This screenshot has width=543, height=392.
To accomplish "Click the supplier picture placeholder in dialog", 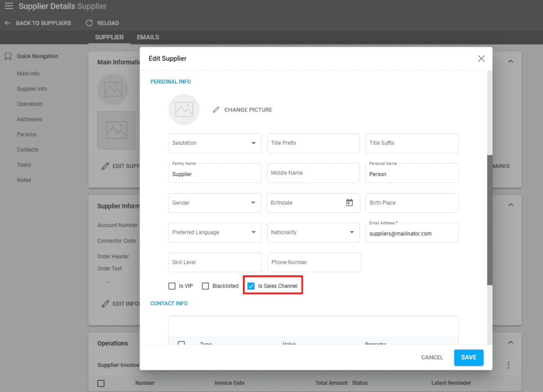I will (x=183, y=110).
